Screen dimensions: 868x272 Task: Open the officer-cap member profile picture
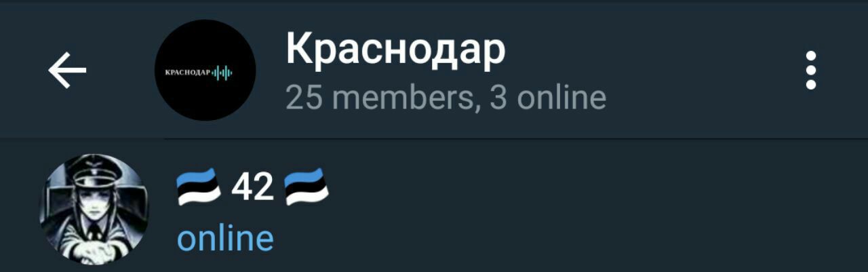(94, 209)
